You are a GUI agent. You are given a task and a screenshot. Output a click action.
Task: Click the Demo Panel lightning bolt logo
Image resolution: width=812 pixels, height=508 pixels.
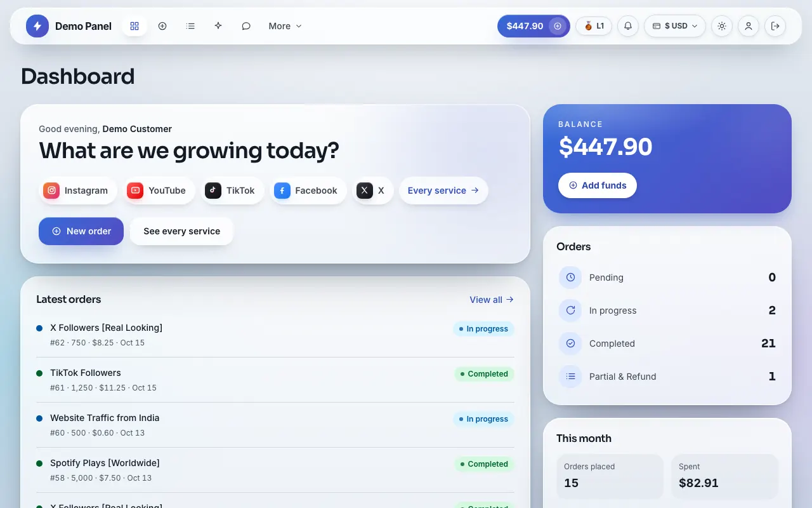[x=37, y=26]
